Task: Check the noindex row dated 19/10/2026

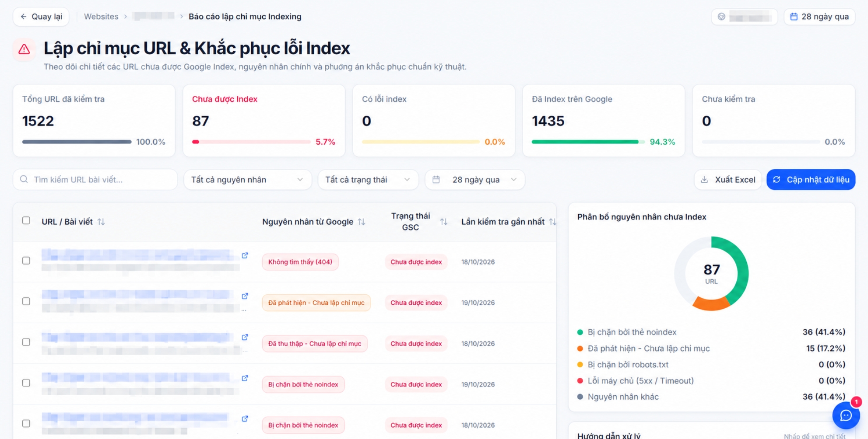Action: tap(26, 383)
